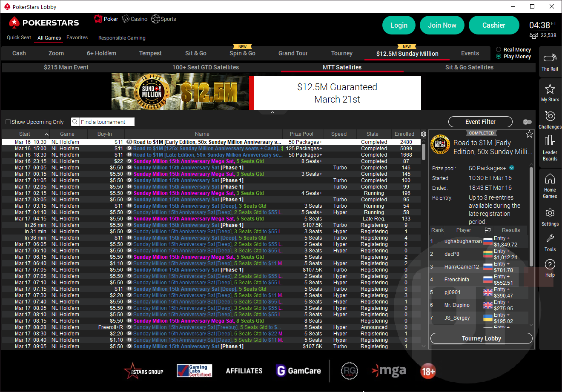Click the Join Now button
This screenshot has width=562, height=392.
442,25
